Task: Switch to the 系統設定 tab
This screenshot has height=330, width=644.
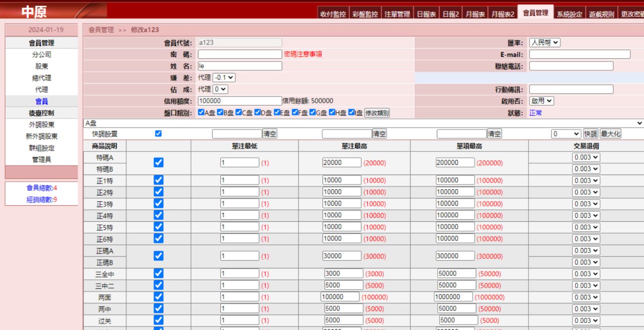Action: [x=569, y=15]
